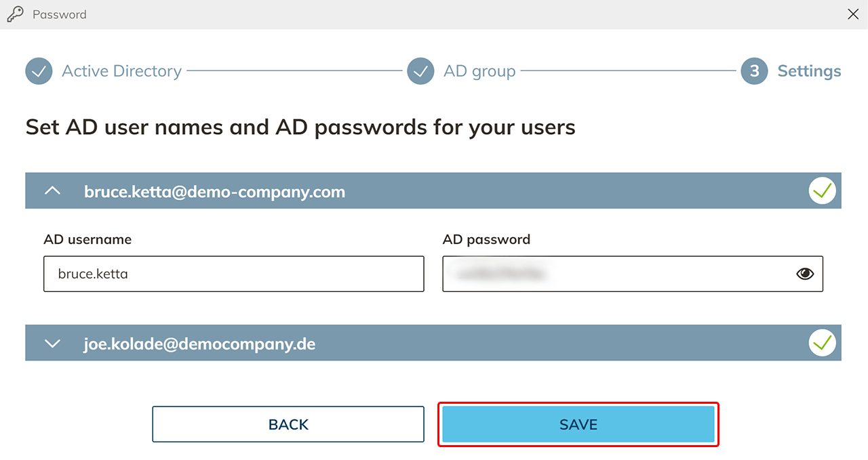Show the AD password with eye icon
This screenshot has width=868, height=460.
pyautogui.click(x=805, y=274)
